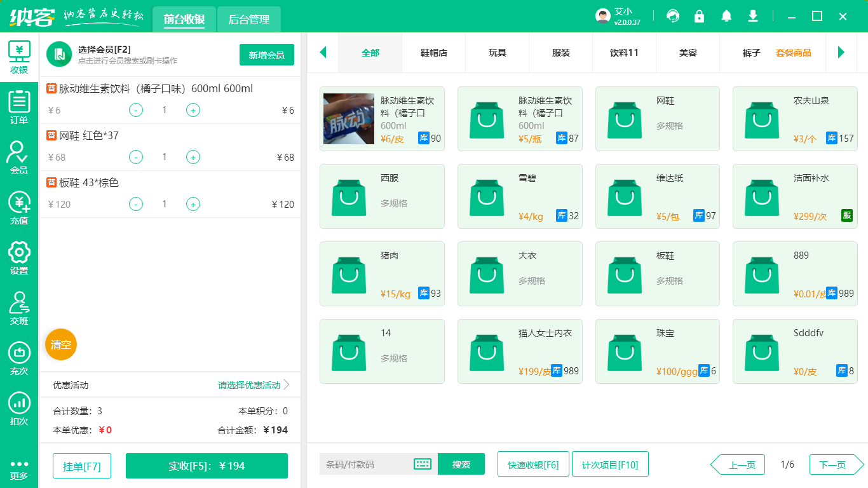Decrease quantity of 脉动维生素饮料 item
Image resolution: width=868 pixels, height=488 pixels.
[136, 110]
